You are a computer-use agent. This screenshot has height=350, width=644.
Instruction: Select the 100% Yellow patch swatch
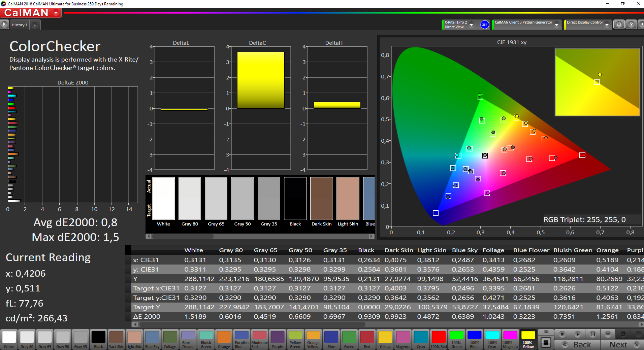click(x=528, y=339)
